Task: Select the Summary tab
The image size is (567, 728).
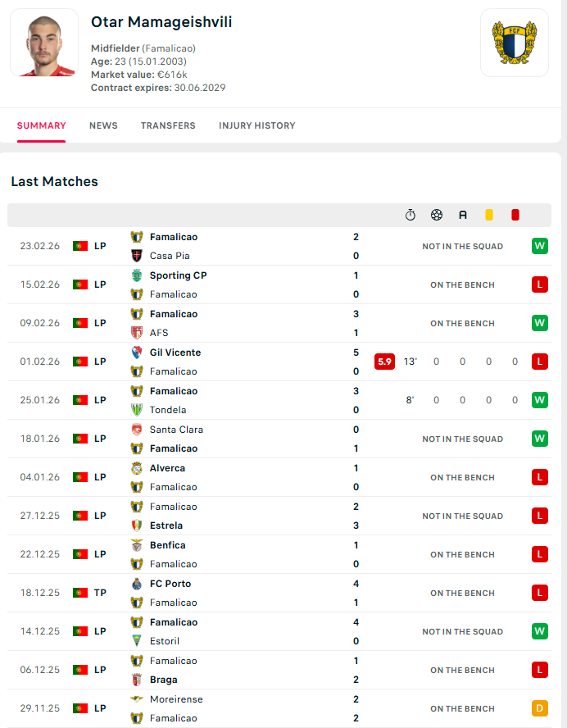Action: click(x=41, y=125)
